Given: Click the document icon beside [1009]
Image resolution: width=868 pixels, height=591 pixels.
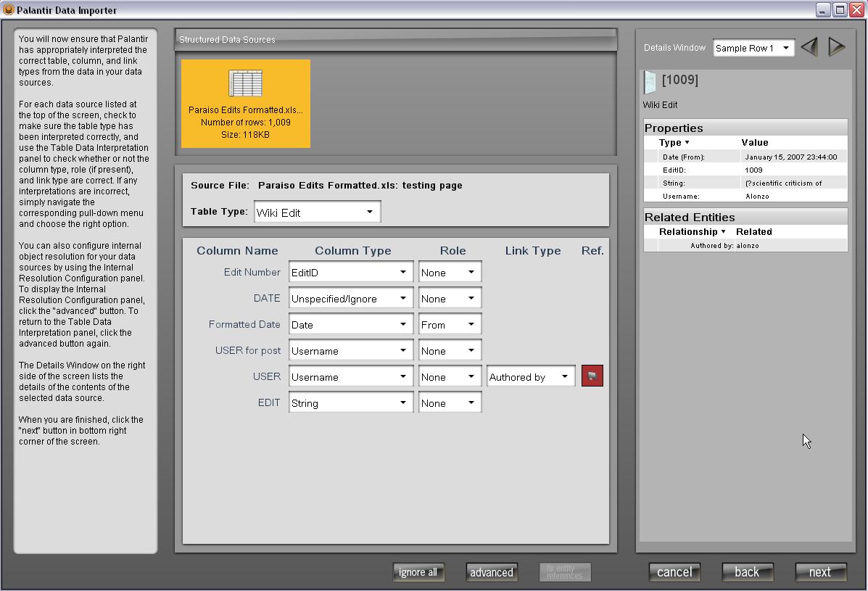Looking at the screenshot, I should (x=650, y=83).
